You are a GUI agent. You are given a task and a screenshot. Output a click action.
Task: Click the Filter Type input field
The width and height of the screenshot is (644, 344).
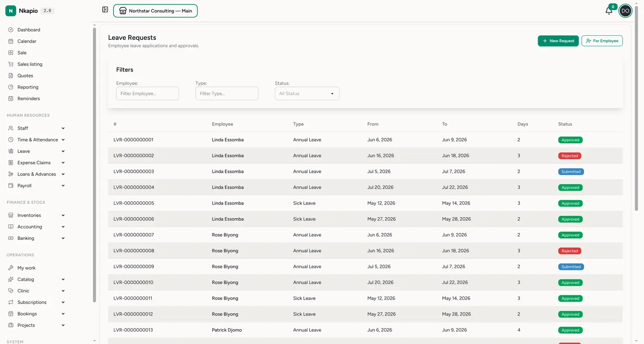pos(227,93)
